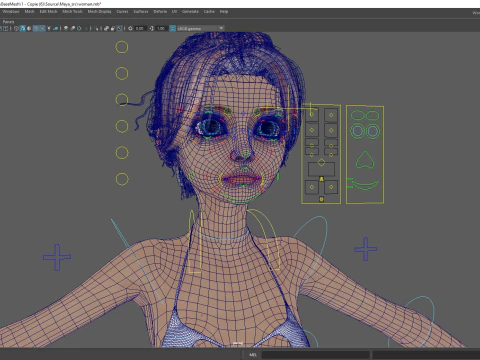Click the yellow A marker in face panel
Image resolution: width=480 pixels, height=360 pixels.
(321, 179)
